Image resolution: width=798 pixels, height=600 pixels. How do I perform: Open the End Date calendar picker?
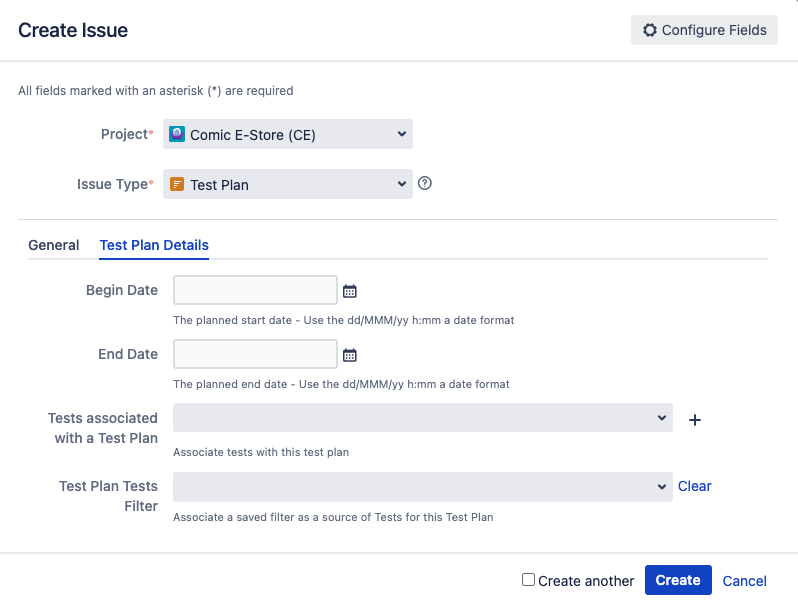[350, 355]
